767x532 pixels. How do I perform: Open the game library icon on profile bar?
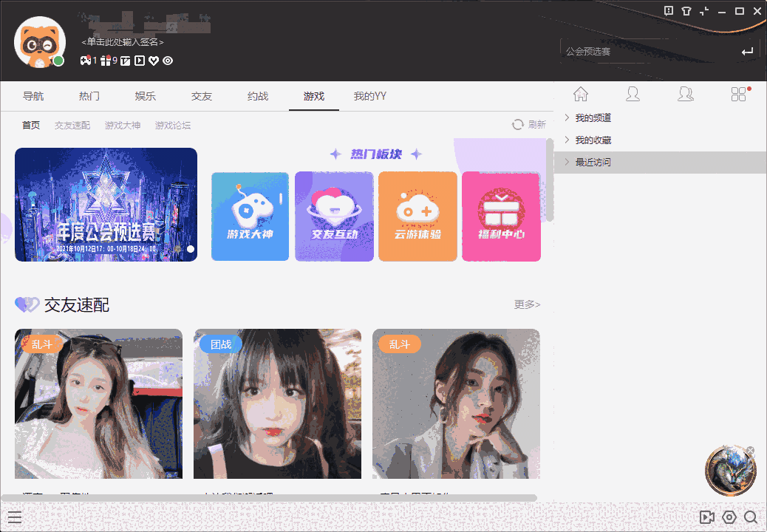[x=85, y=61]
